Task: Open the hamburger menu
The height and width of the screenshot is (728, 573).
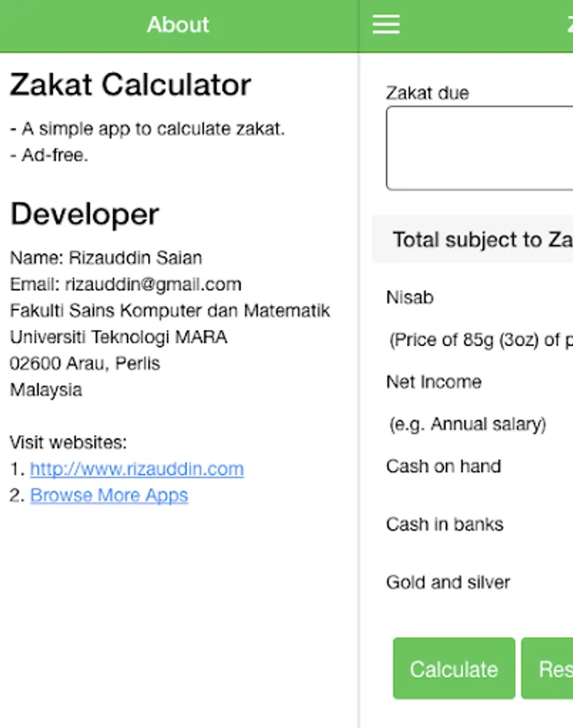Action: tap(386, 25)
